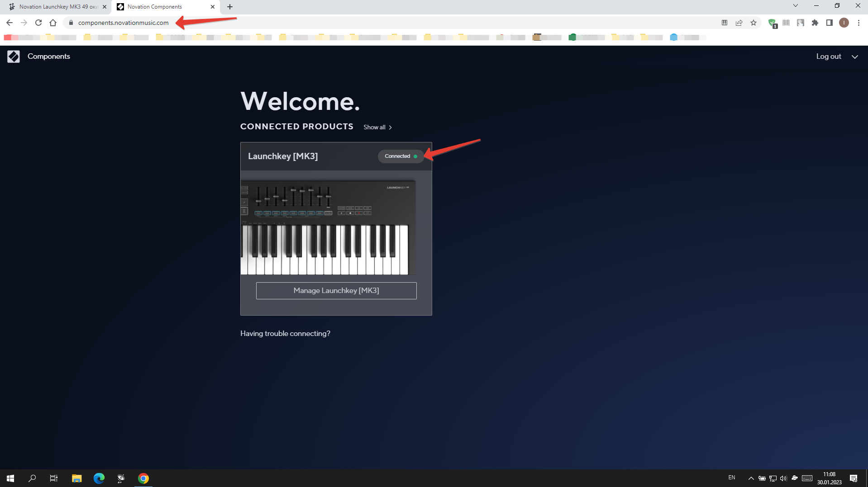Open the Components home link

(49, 57)
